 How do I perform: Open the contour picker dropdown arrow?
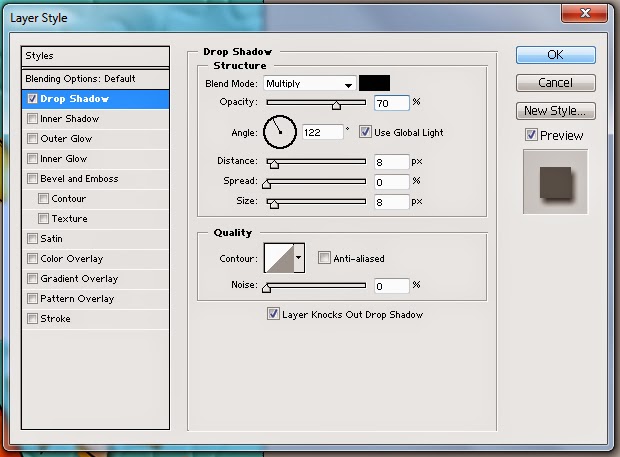coord(299,258)
